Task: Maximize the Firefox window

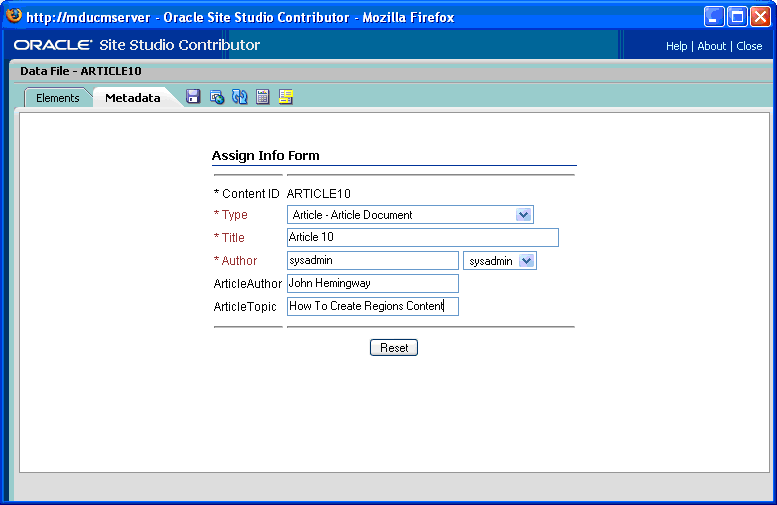Action: [x=737, y=16]
